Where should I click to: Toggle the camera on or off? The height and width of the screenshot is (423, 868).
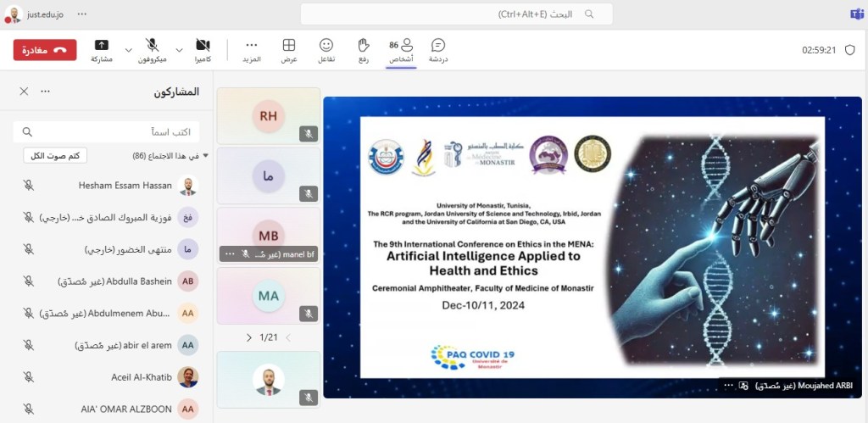tap(203, 49)
